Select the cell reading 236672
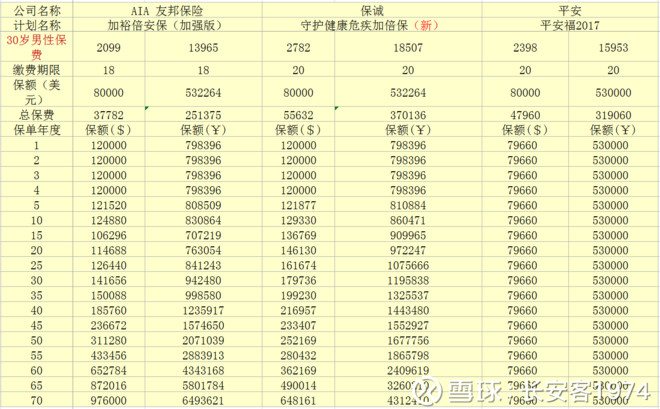 [109, 325]
